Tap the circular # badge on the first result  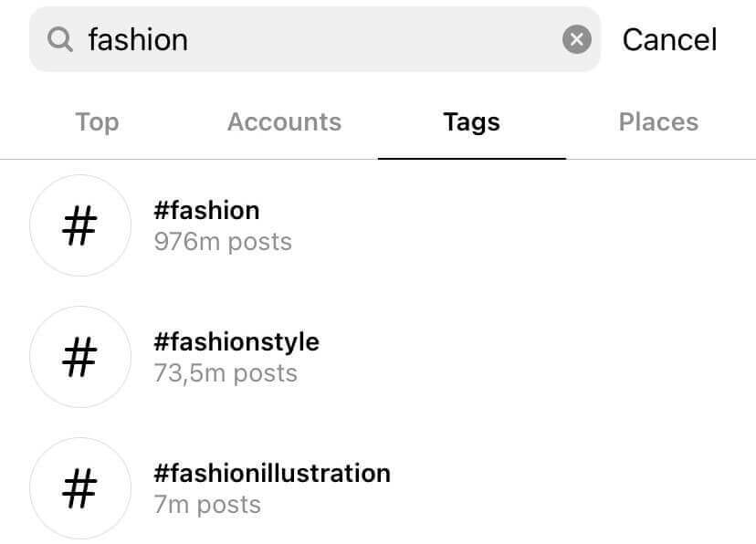[80, 225]
